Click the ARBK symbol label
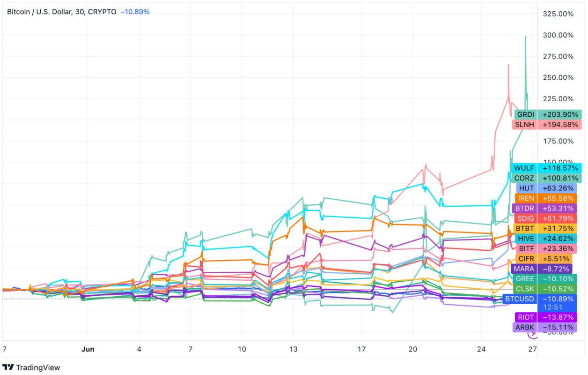Viewport: 588px width, 375px height. coord(525,327)
